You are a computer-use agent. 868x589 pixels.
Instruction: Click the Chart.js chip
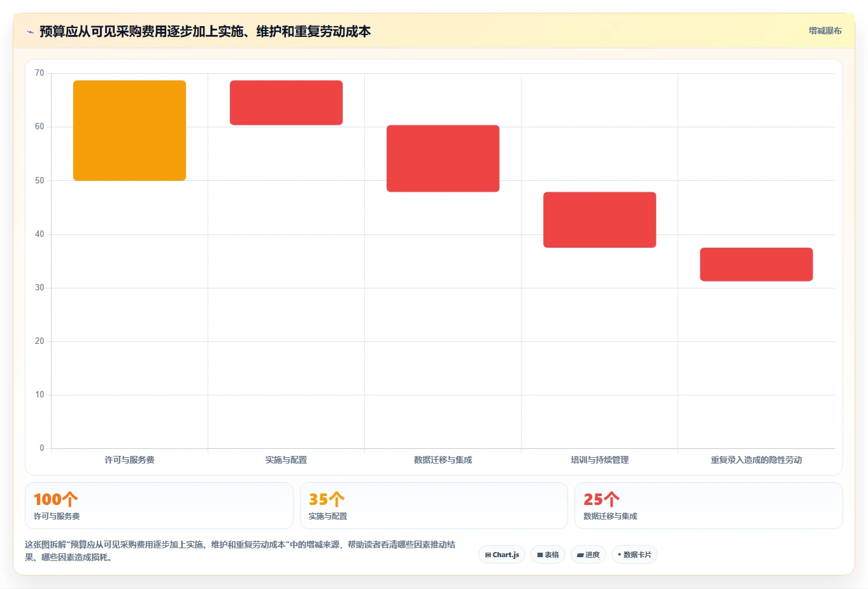tap(502, 555)
